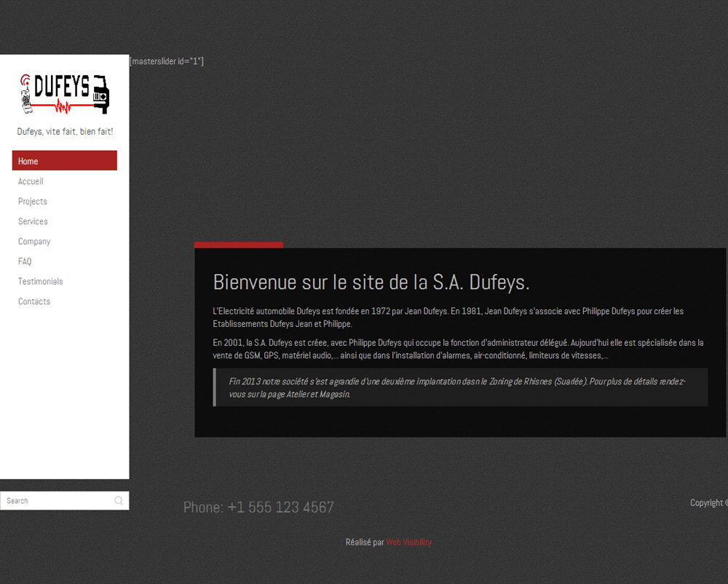View the Testimonials page
The width and height of the screenshot is (728, 584).
click(x=41, y=281)
